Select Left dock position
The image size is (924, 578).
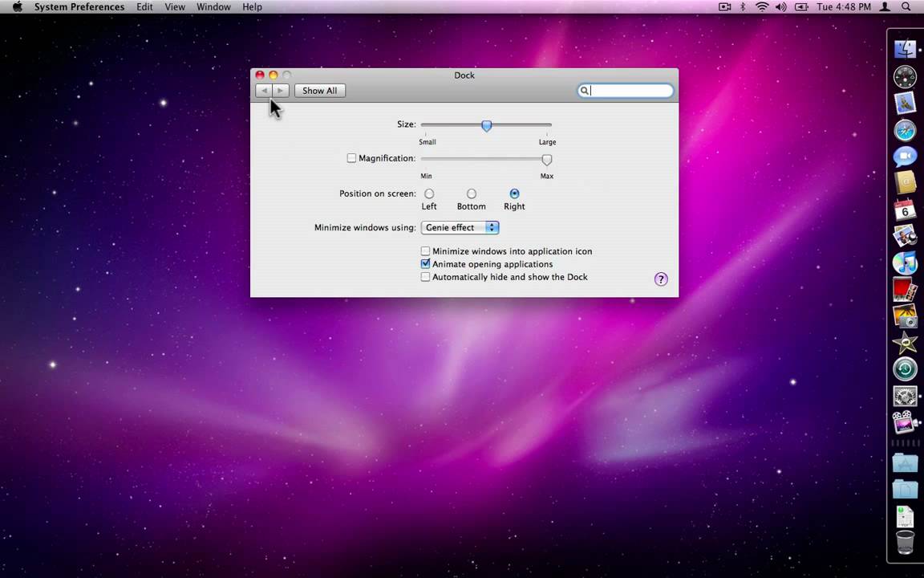pyautogui.click(x=429, y=193)
